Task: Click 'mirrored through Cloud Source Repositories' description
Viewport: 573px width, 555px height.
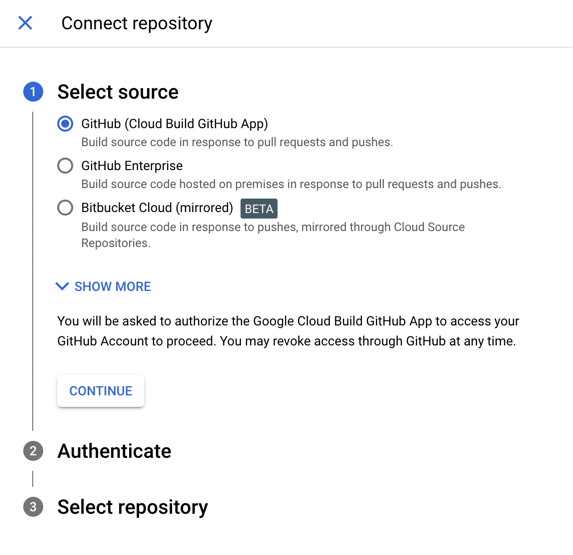Action: click(273, 235)
